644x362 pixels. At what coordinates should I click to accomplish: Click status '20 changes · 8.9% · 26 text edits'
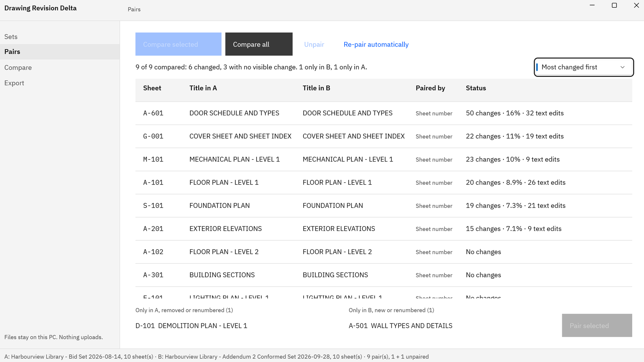click(516, 183)
